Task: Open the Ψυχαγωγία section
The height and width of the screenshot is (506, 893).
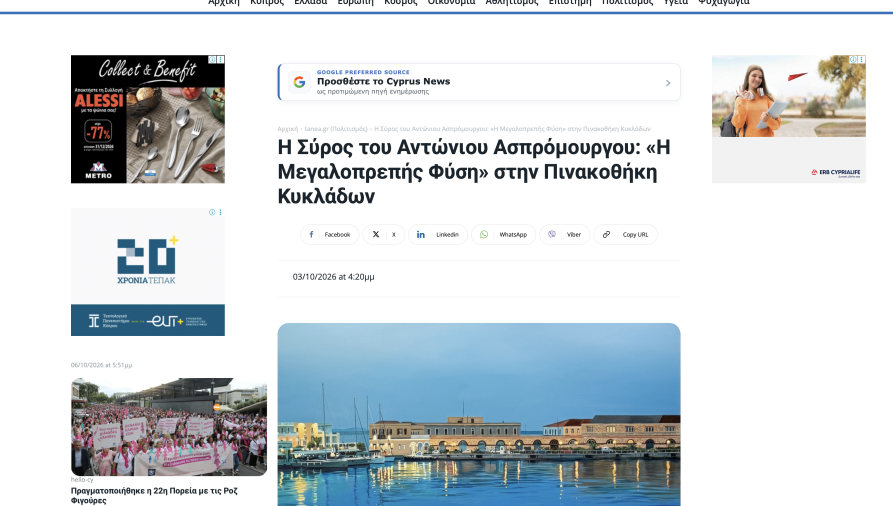Action: 724,2
